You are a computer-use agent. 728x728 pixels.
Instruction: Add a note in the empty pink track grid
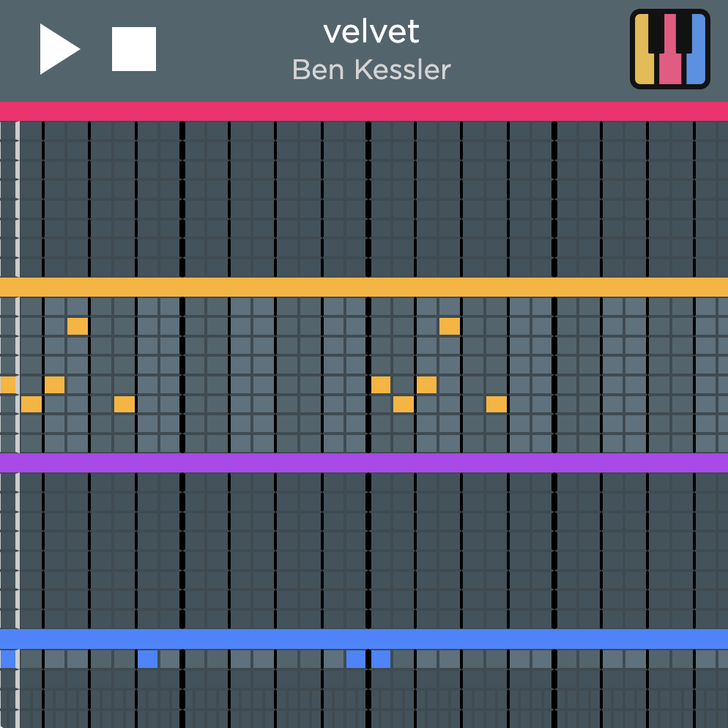pos(293,198)
